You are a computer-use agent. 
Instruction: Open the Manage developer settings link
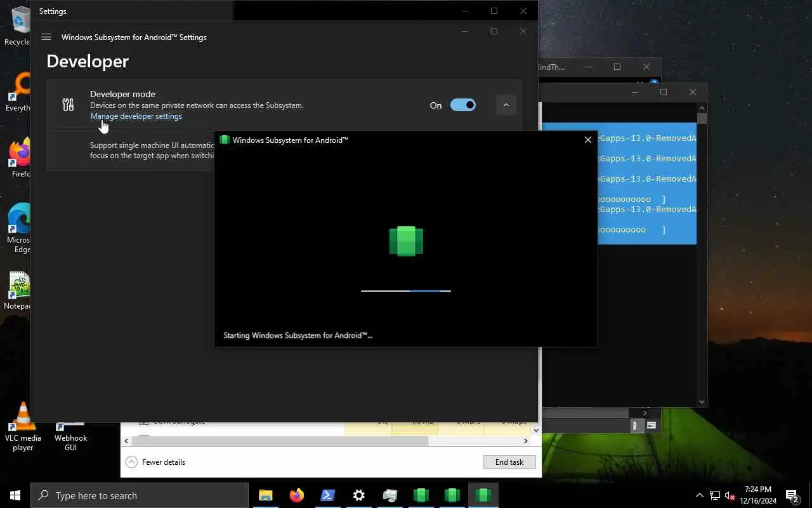[x=136, y=116]
